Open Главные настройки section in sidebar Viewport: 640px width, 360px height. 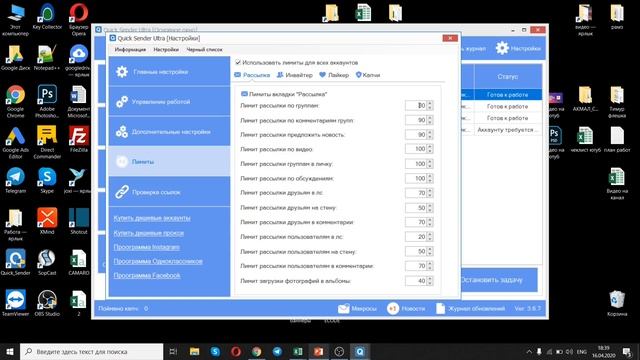169,72
